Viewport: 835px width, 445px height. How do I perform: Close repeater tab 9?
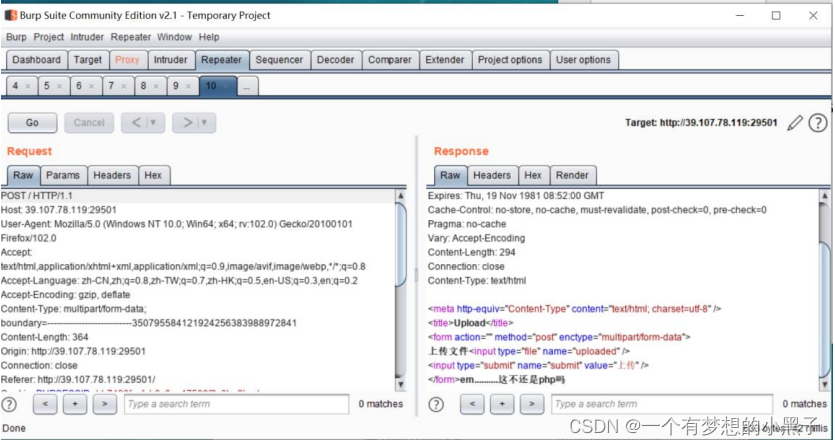click(x=188, y=86)
